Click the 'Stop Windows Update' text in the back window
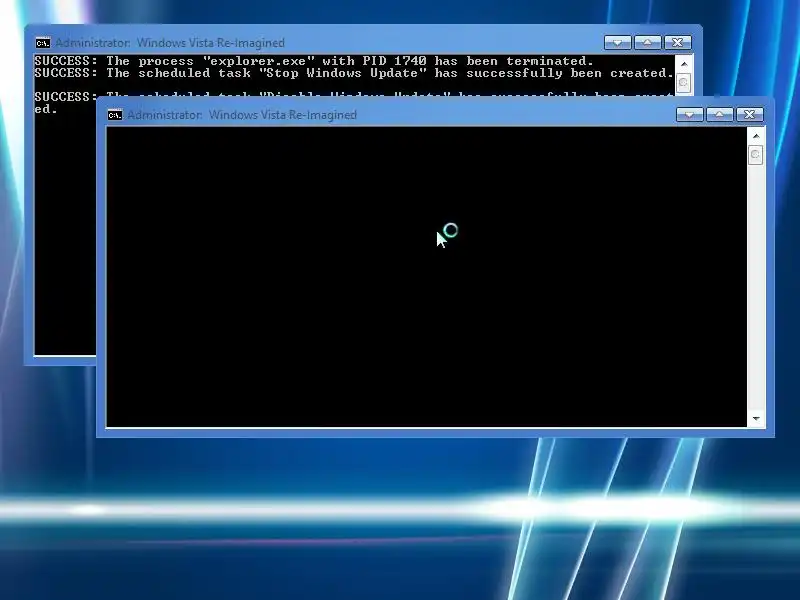The width and height of the screenshot is (800, 600). coord(342,73)
